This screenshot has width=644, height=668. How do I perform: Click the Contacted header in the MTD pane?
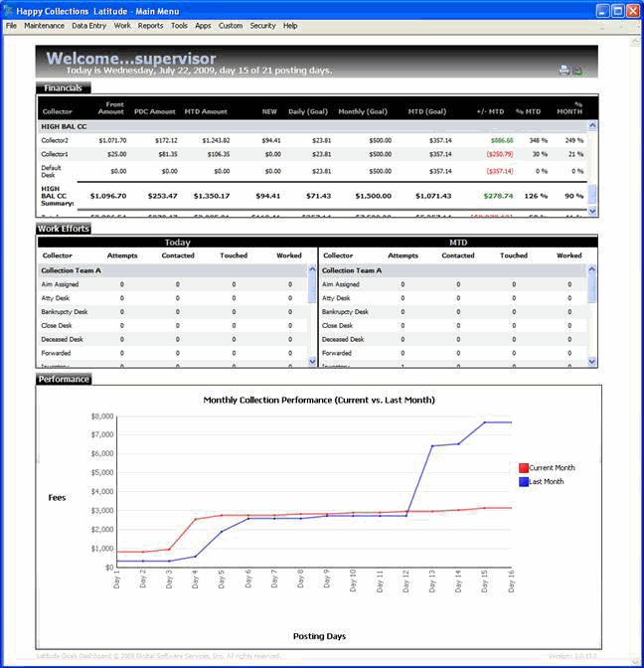pyautogui.click(x=458, y=255)
